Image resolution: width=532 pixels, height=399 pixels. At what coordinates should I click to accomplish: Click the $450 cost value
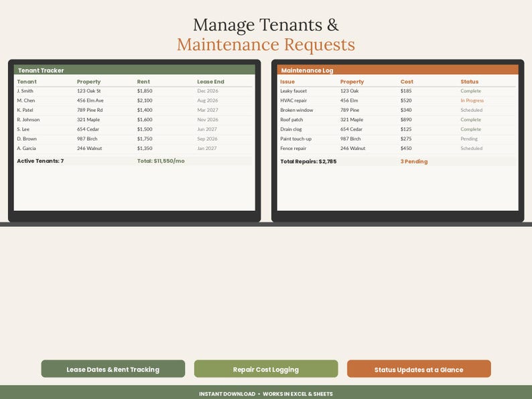pyautogui.click(x=406, y=148)
